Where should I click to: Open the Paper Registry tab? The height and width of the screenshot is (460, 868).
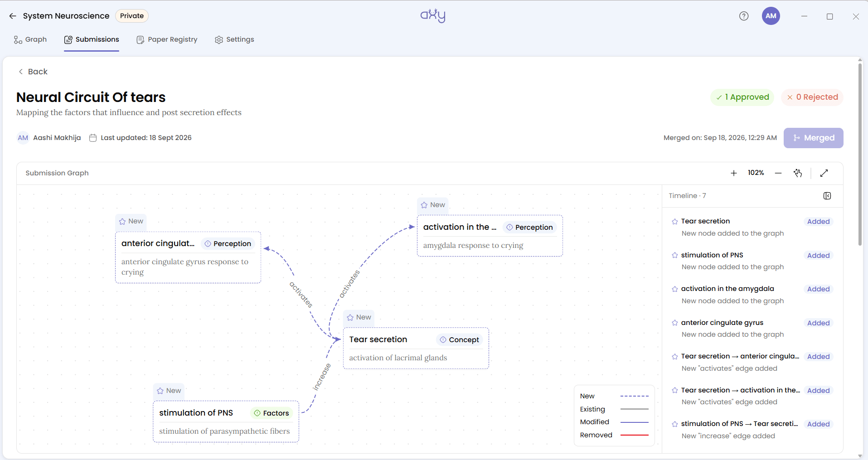167,39
